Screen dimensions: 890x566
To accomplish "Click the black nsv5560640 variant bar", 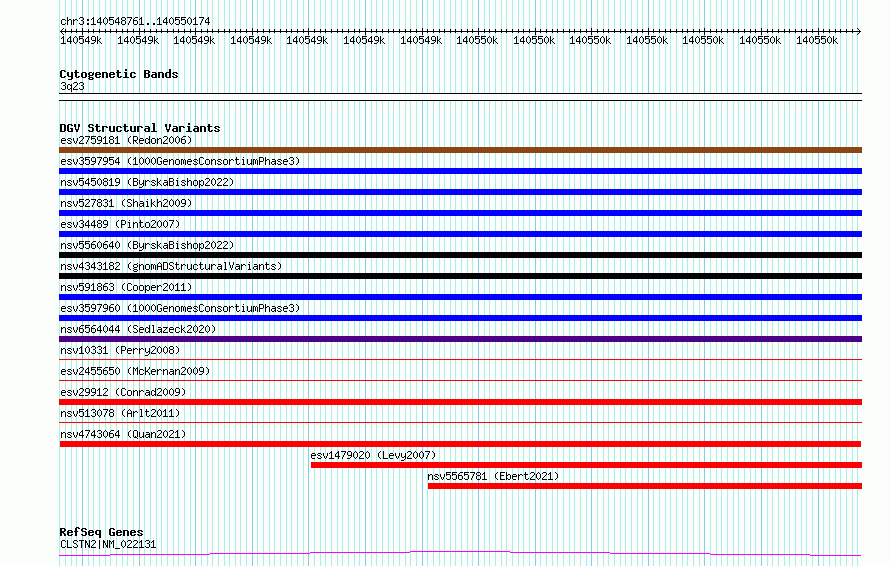I will pyautogui.click(x=460, y=255).
